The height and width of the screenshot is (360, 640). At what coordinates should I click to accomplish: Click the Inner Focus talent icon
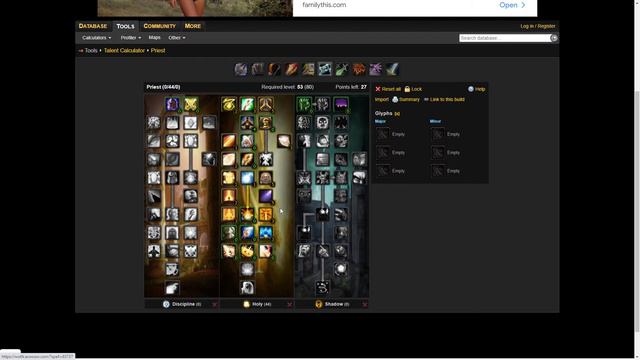172,141
